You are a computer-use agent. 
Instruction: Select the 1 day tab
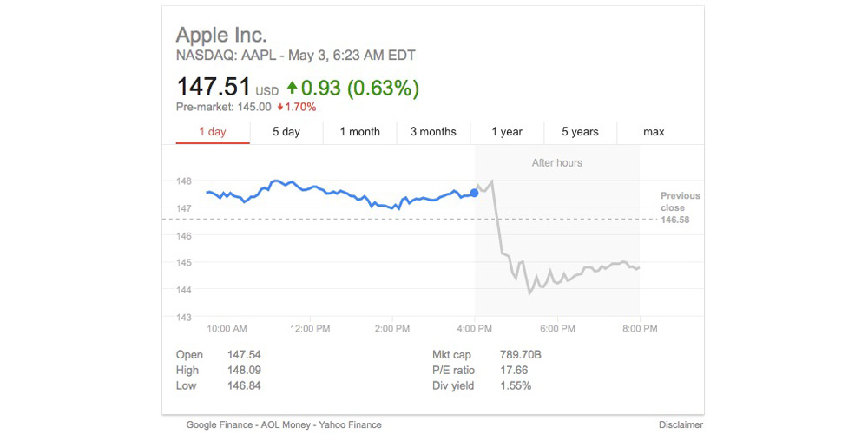(212, 132)
